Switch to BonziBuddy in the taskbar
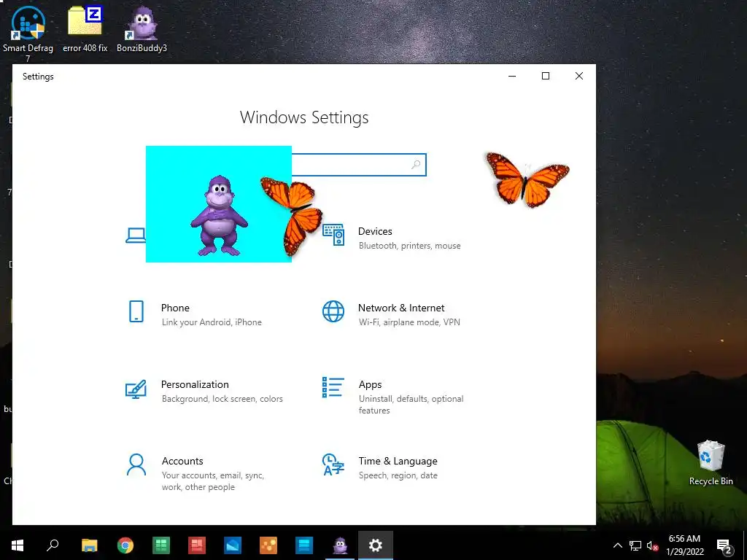Image resolution: width=747 pixels, height=560 pixels. 340,545
